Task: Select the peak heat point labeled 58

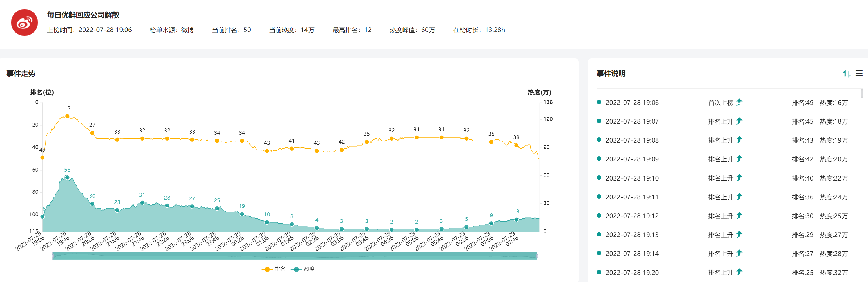Action: [x=67, y=177]
